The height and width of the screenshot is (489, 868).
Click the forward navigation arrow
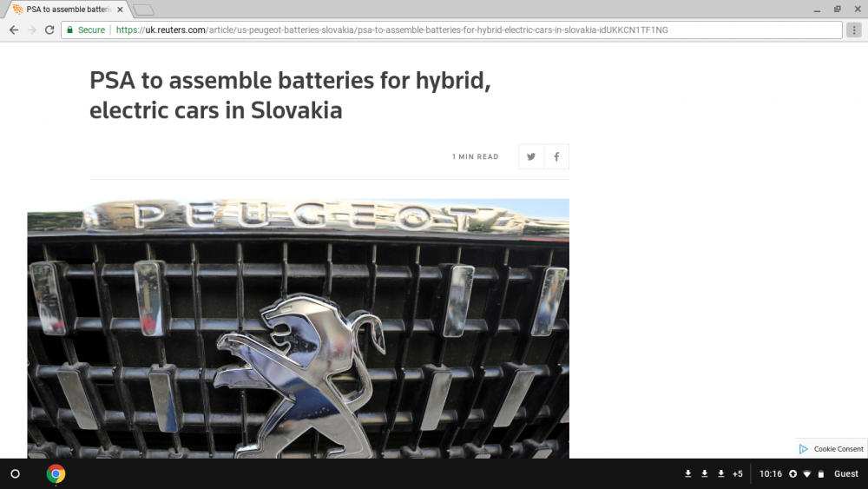[31, 30]
